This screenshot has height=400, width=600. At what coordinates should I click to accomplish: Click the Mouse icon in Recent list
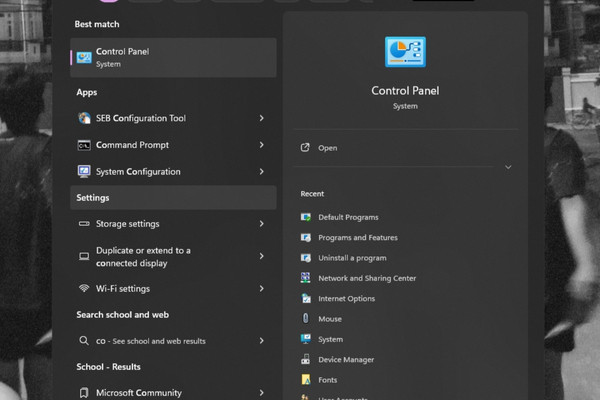click(305, 318)
